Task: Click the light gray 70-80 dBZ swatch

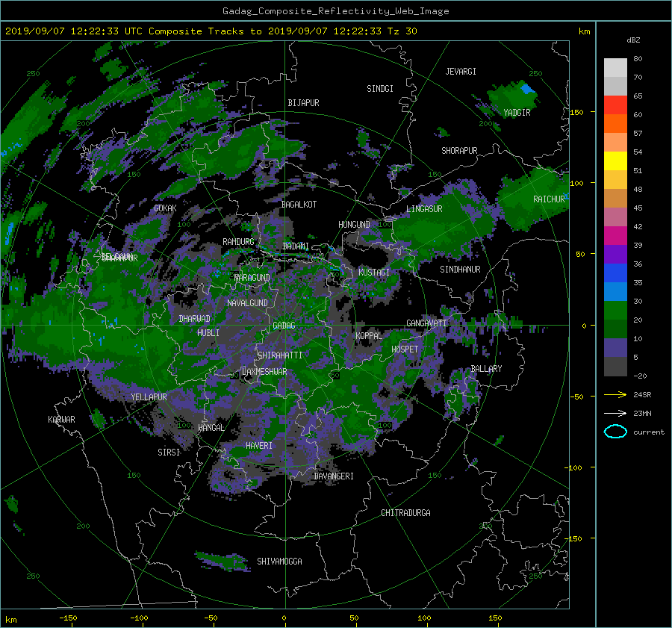Action: click(x=615, y=68)
